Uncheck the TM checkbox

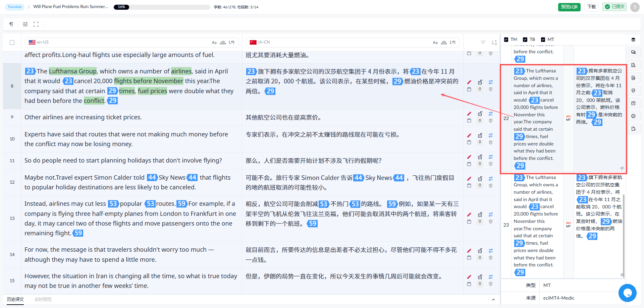click(x=506, y=40)
